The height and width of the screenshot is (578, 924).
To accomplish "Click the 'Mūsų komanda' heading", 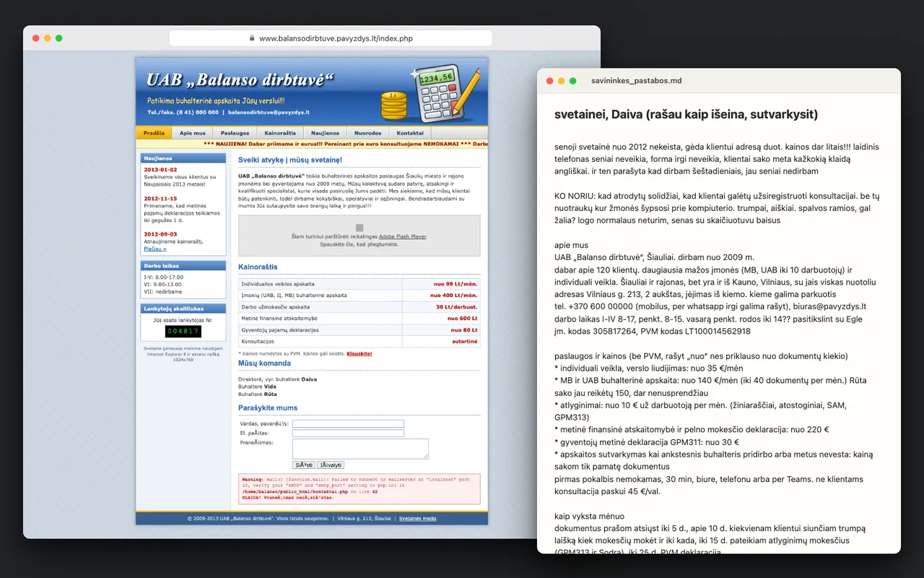I will coord(265,363).
